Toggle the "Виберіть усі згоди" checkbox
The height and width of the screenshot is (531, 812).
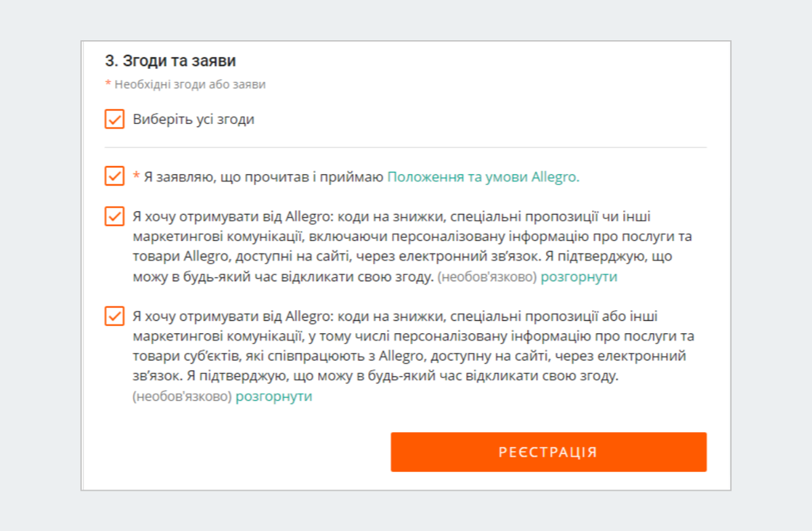coord(114,119)
